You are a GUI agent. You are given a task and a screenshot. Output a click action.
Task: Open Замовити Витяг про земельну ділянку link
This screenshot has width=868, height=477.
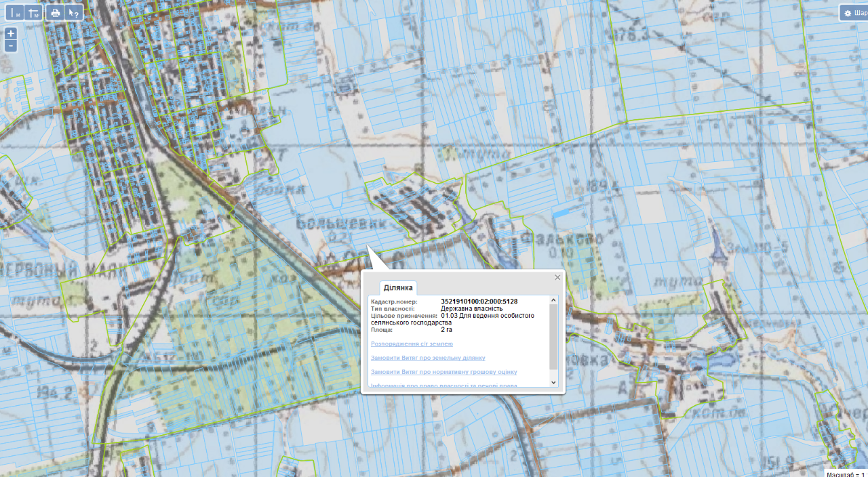tap(428, 358)
